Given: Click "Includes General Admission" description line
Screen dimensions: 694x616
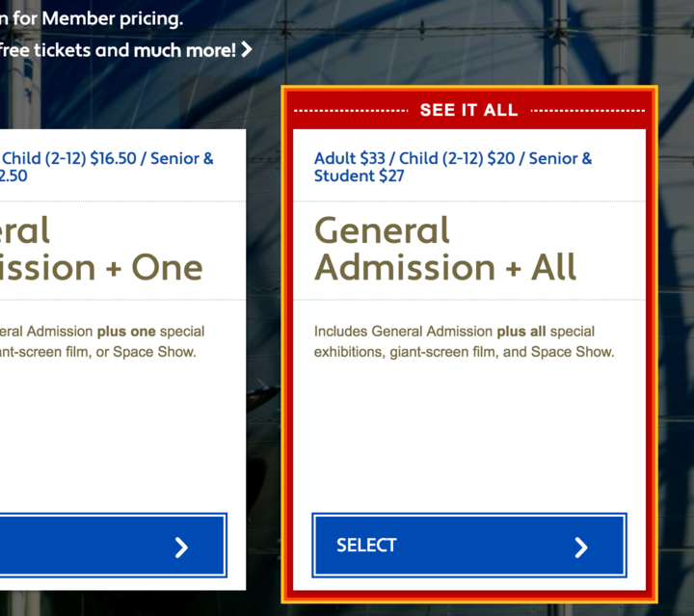Looking at the screenshot, I should tap(403, 332).
